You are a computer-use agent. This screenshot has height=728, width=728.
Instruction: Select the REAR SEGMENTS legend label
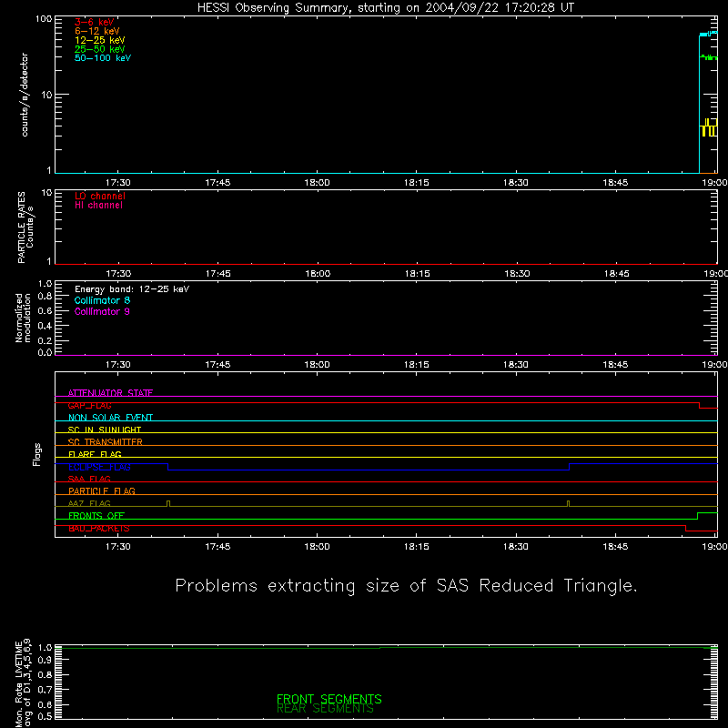point(325,709)
